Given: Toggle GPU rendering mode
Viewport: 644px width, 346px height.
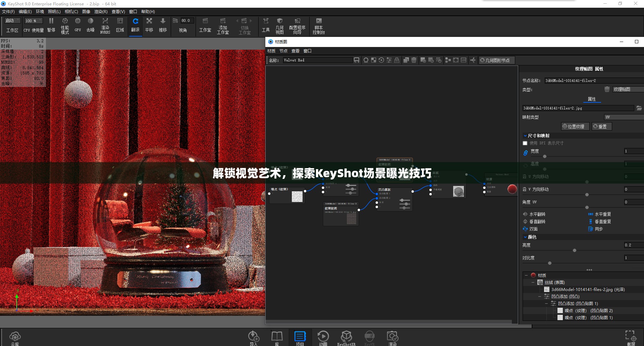Looking at the screenshot, I should [x=78, y=25].
